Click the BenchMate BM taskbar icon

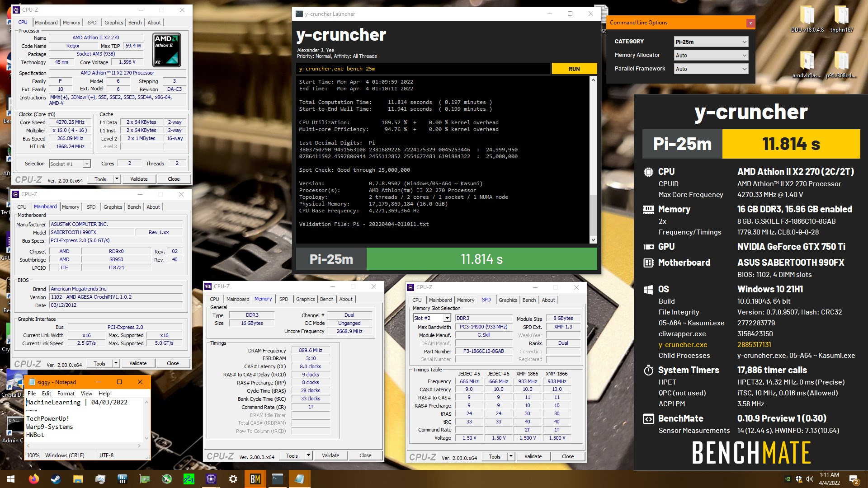point(255,479)
